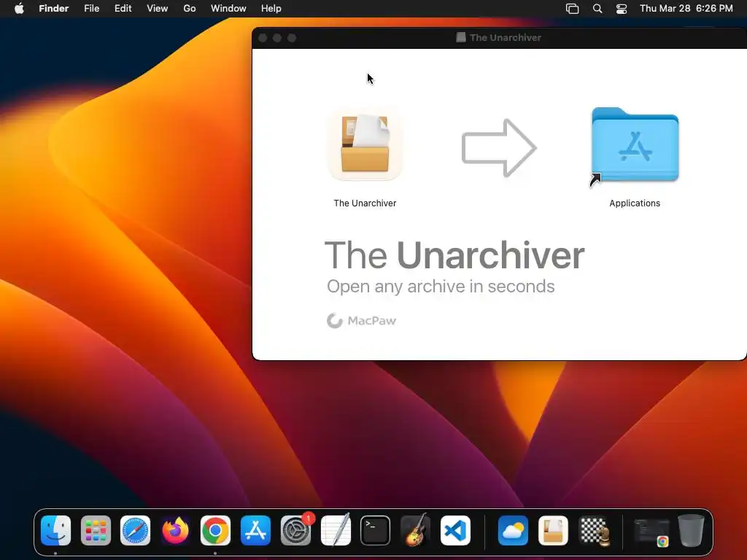Open Stage Manager menu bar icon

coord(572,9)
